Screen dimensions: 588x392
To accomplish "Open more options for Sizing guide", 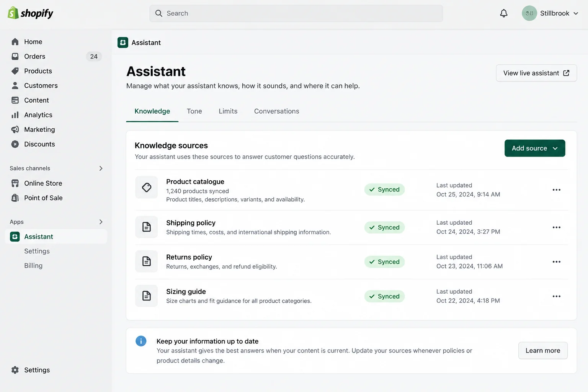I will pos(556,296).
